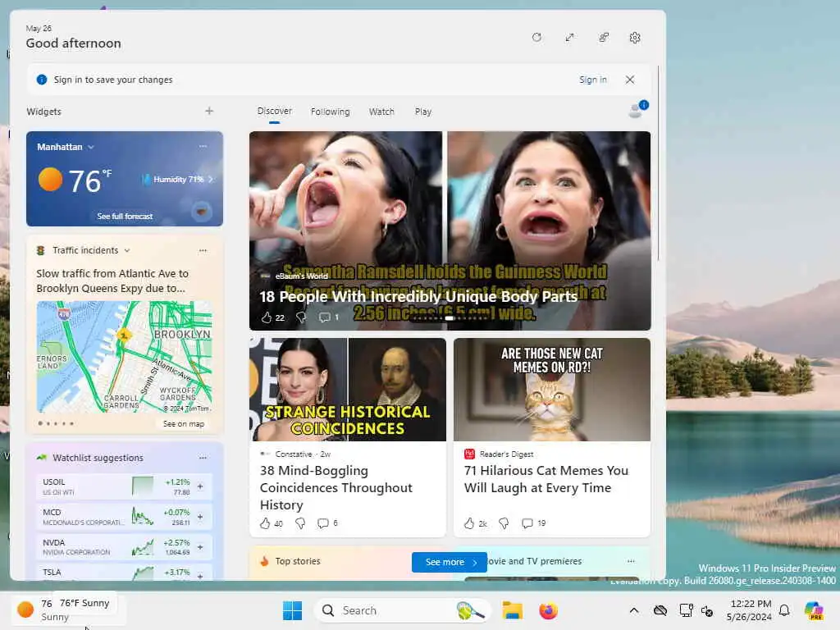Click Humidity 71% next arrow
The height and width of the screenshot is (630, 840).
tap(210, 180)
